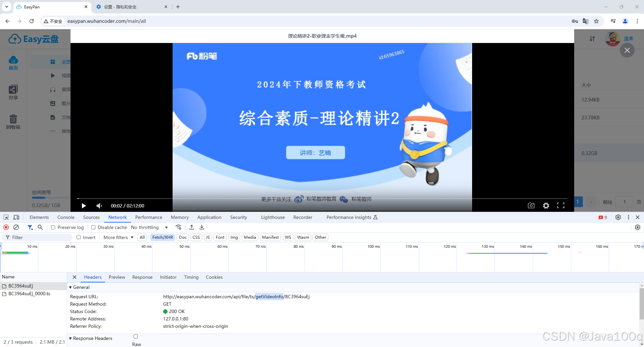Open the Cookies tab of request

[x=214, y=277]
